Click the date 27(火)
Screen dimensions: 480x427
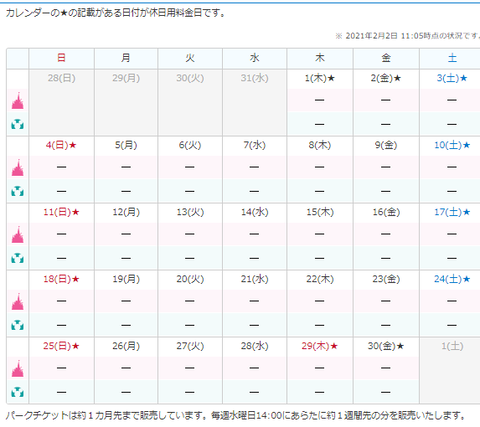coord(190,346)
